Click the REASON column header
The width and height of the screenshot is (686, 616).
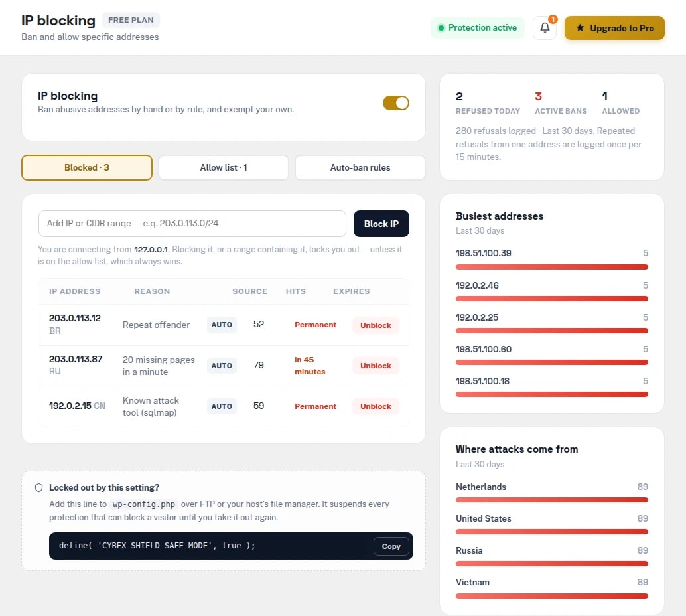[x=152, y=291]
